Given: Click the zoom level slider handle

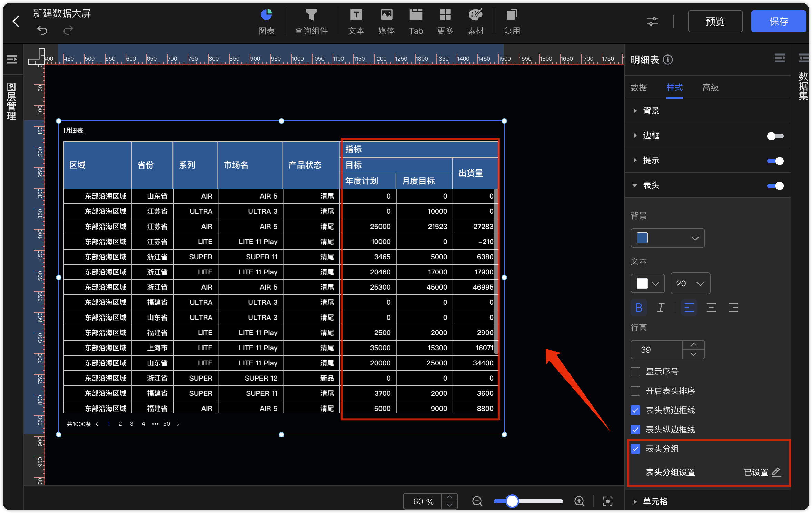Looking at the screenshot, I should pos(512,501).
